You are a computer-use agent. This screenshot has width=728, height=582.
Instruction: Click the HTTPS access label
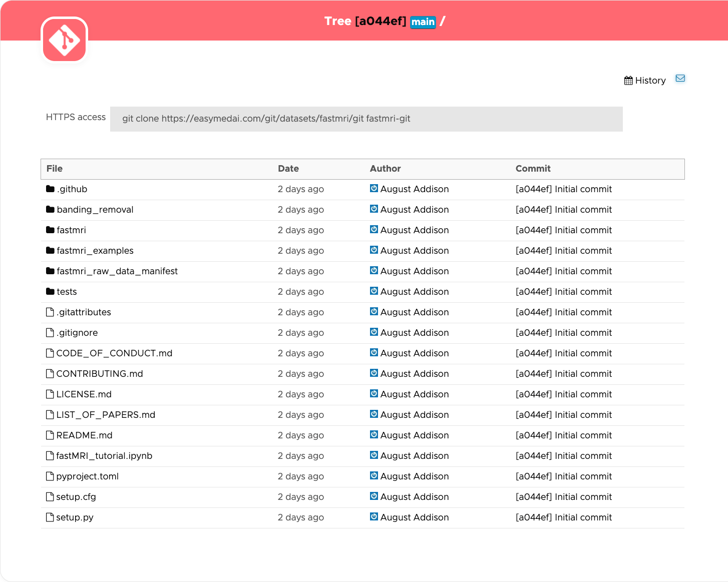pyautogui.click(x=76, y=117)
